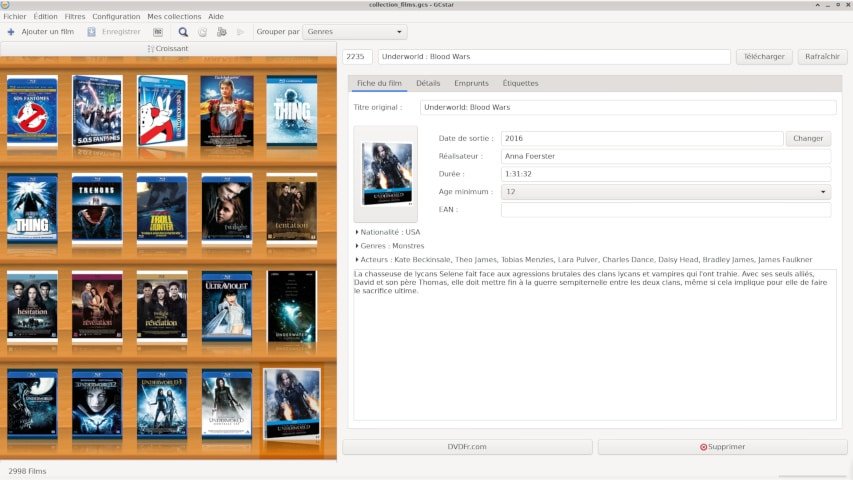
Task: Select the Twilight film cover
Action: tap(227, 208)
